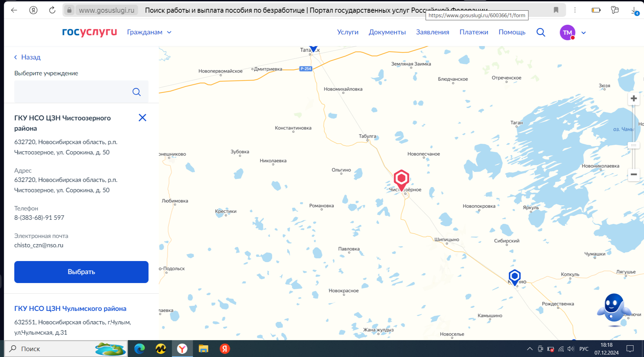
Task: Open the robot assistant chat icon
Action: coord(614,310)
